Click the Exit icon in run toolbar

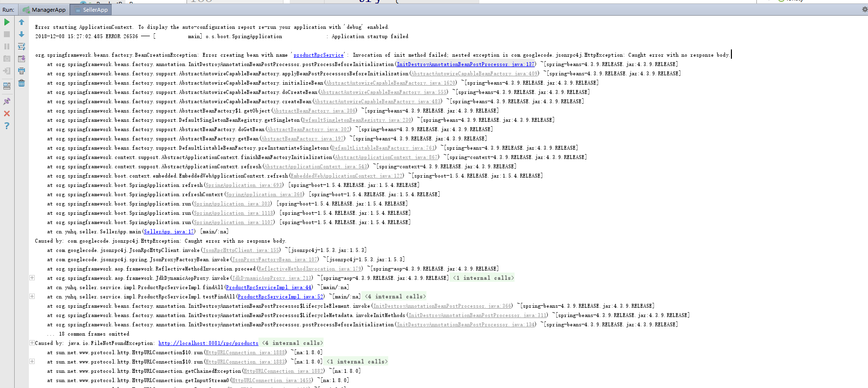7,71
